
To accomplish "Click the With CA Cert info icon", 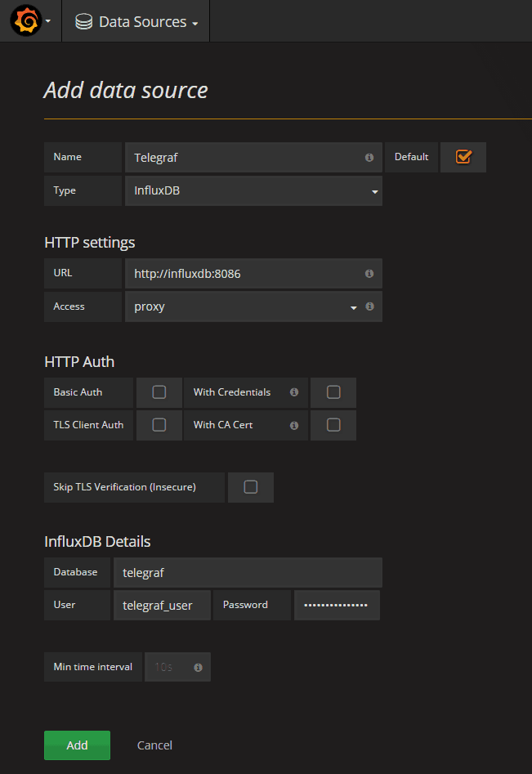I will pyautogui.click(x=294, y=425).
